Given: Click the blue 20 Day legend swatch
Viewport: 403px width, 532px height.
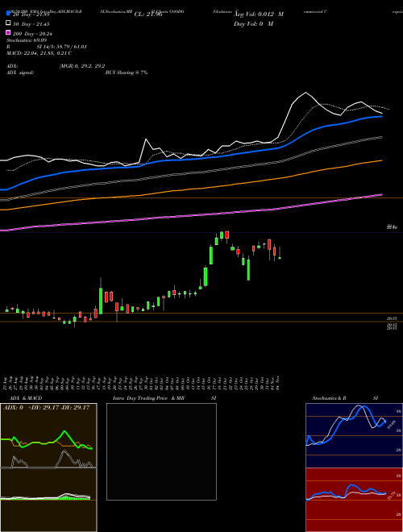Looking at the screenshot, I should [8, 14].
